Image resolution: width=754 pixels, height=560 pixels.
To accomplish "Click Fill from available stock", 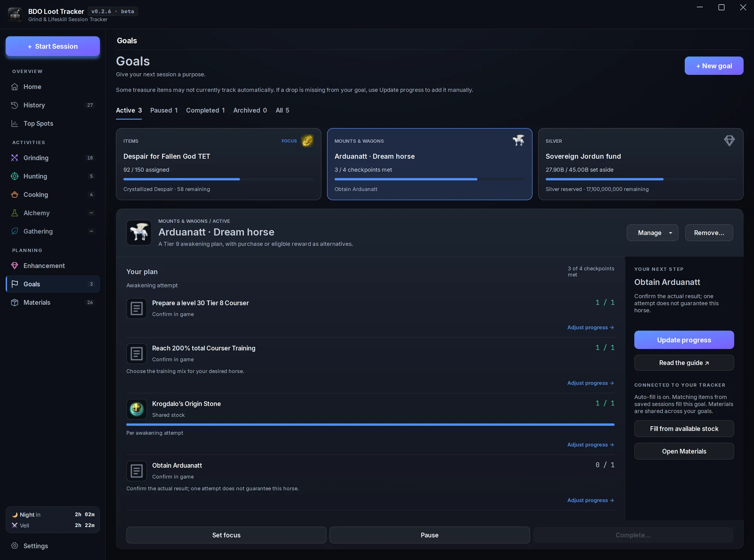I will point(684,429).
